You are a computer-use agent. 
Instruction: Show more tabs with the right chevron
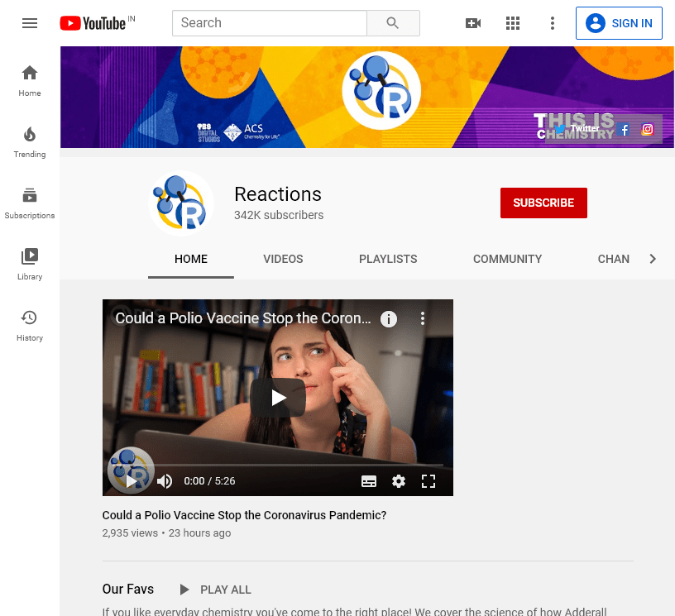653,259
